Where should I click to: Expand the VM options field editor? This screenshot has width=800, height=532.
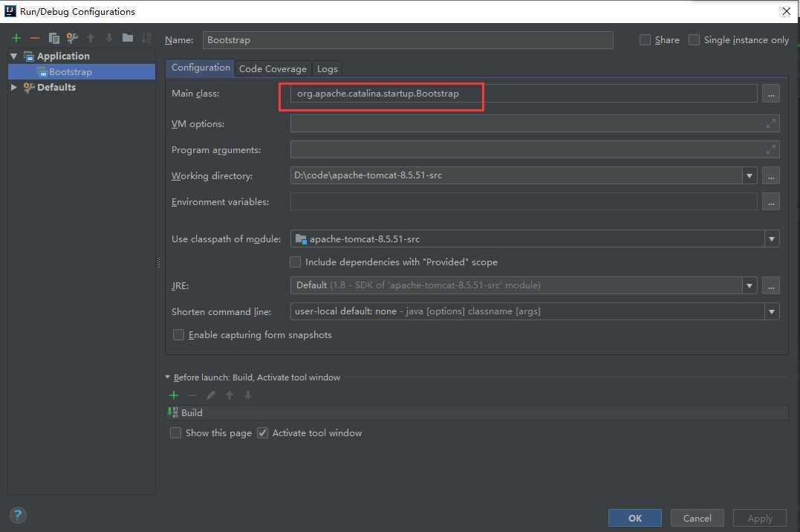[771, 123]
